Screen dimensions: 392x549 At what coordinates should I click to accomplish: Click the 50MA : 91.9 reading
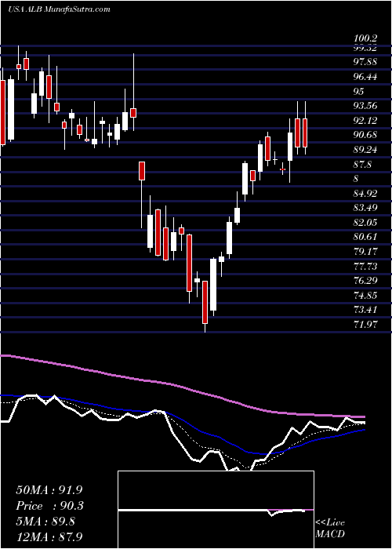[x=49, y=490]
